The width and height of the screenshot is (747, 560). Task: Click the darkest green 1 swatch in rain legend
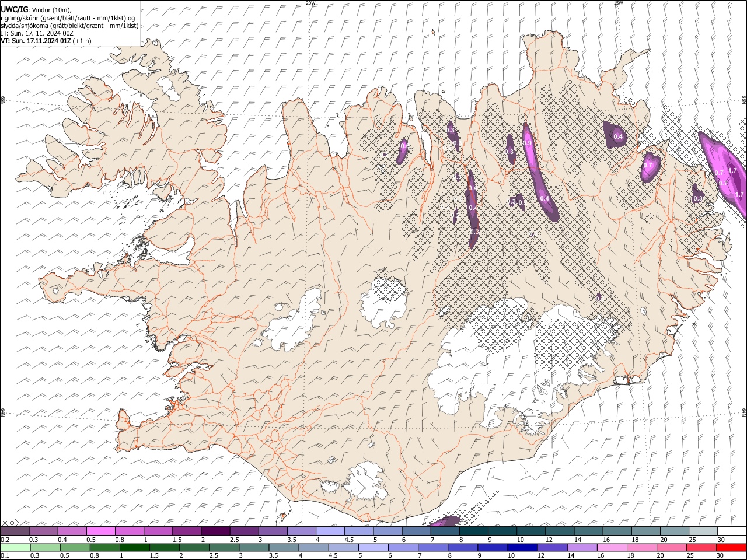(x=134, y=547)
